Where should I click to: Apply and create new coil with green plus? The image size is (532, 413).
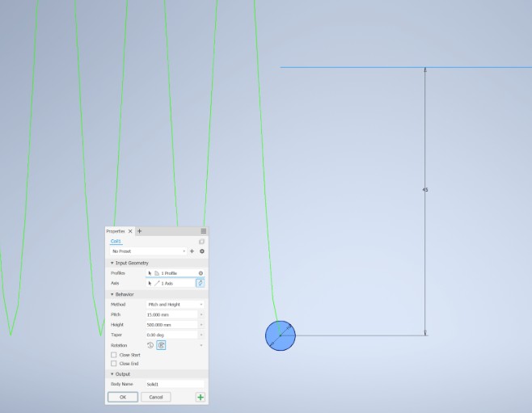tap(201, 397)
